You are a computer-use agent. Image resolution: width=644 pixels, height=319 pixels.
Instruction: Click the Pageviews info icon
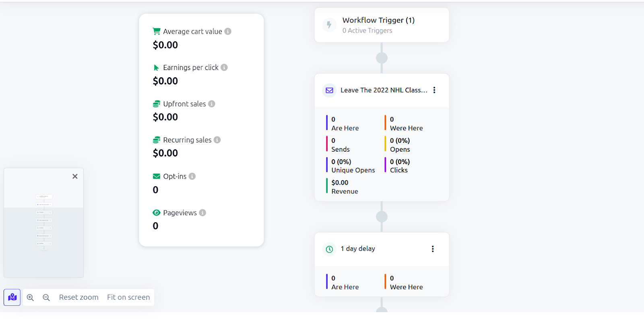pos(202,212)
